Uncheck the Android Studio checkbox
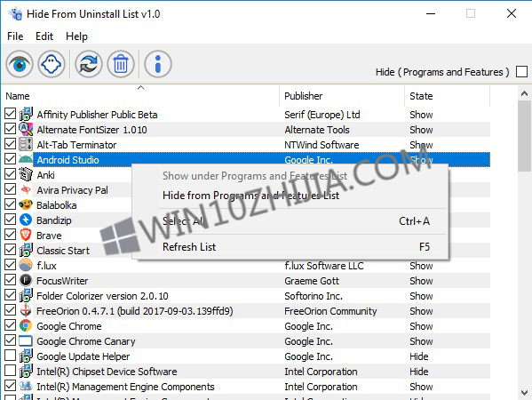Viewport: 532px width, 400px height. tap(10, 159)
